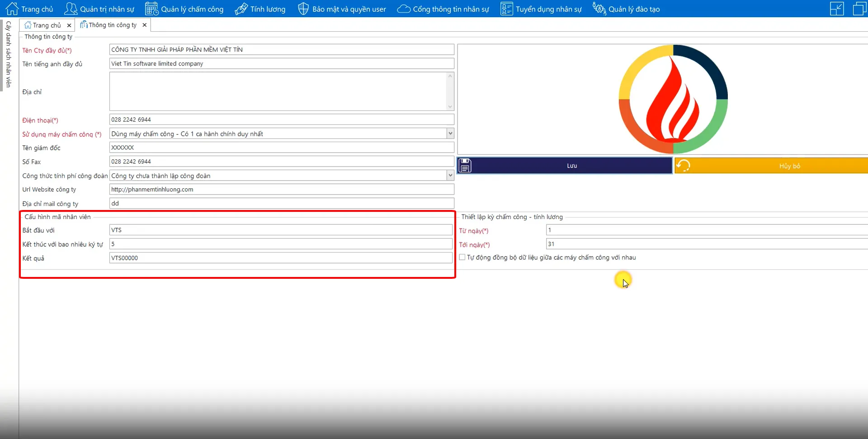Click the Quản lý đào tạo gears icon
The width and height of the screenshot is (868, 439).
599,9
